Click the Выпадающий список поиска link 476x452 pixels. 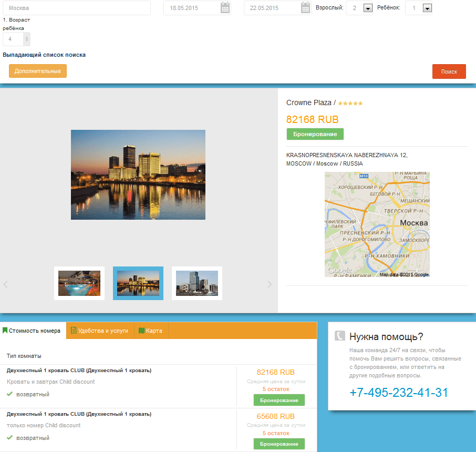pyautogui.click(x=44, y=55)
